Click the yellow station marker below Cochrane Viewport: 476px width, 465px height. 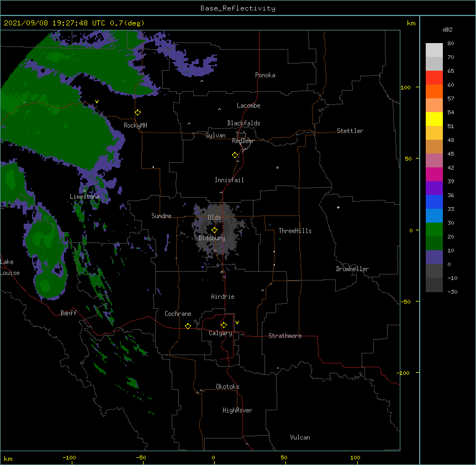(x=188, y=326)
